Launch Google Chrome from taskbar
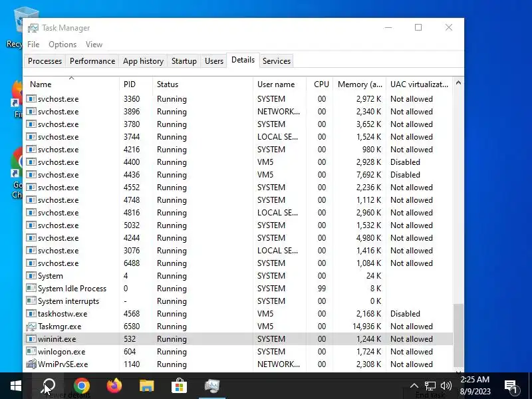532x399 pixels. 82,386
